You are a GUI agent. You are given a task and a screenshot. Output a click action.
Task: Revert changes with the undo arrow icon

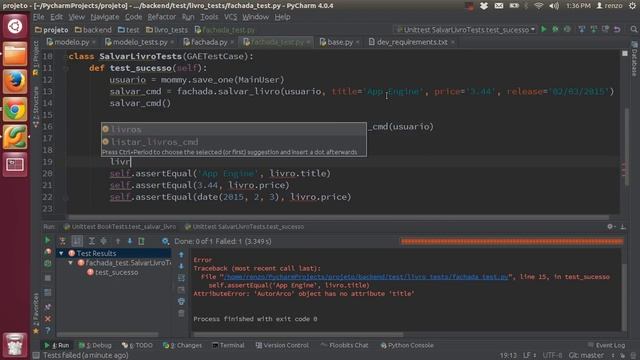click(x=617, y=29)
